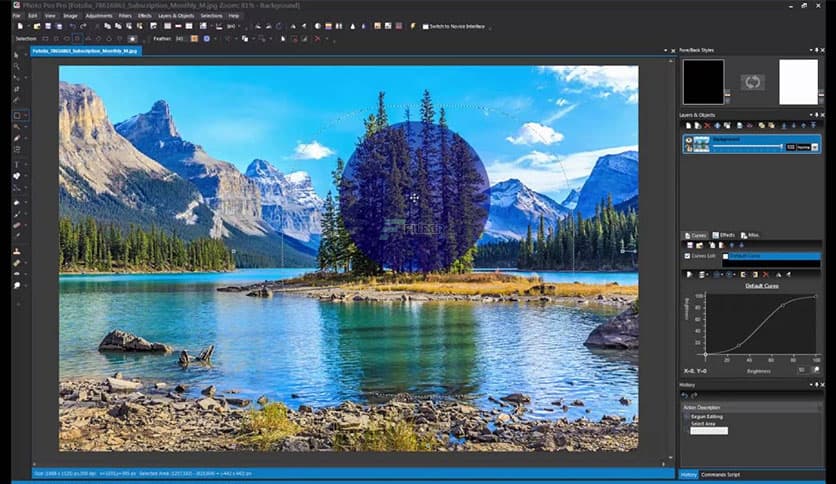Screen dimensions: 836x484
Task: Click New layer icon in Layers panel
Action: (688, 126)
